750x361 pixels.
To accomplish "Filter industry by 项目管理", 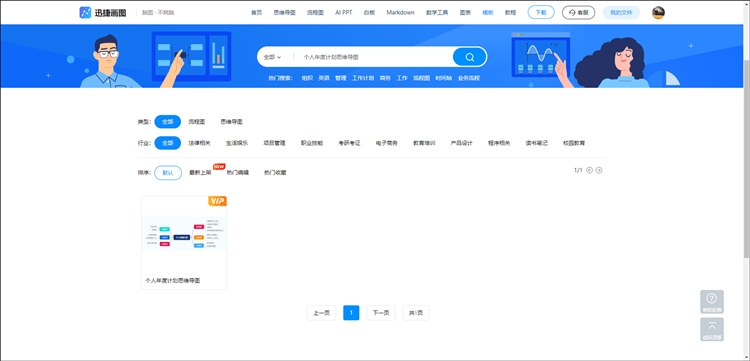I will pyautogui.click(x=275, y=143).
